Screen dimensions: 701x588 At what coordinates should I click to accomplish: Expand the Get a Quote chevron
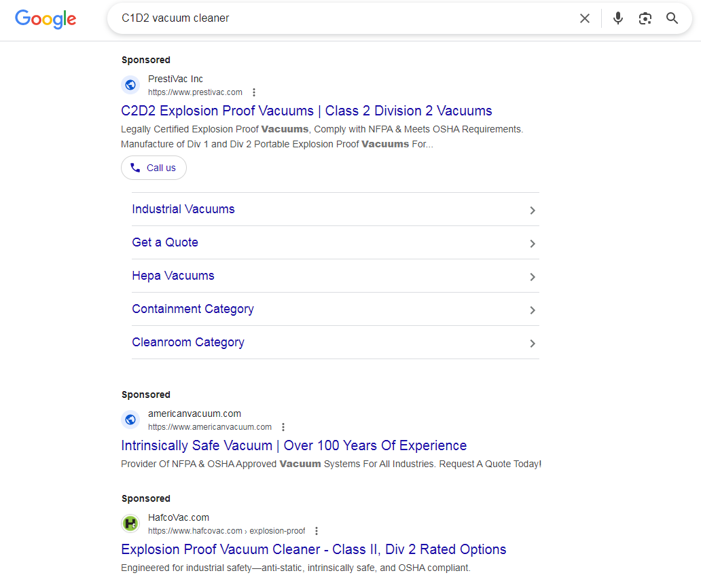click(x=533, y=244)
